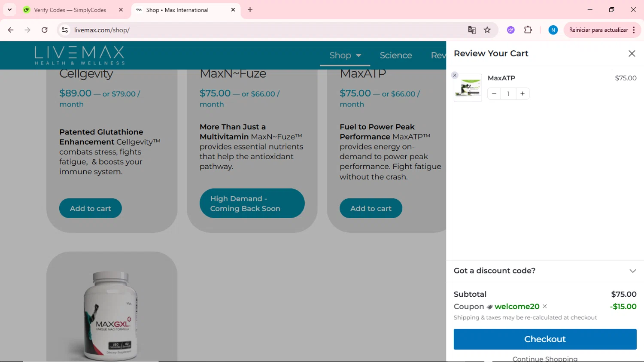Close the Review Your Cart panel
This screenshot has width=644, height=362.
[x=632, y=54]
